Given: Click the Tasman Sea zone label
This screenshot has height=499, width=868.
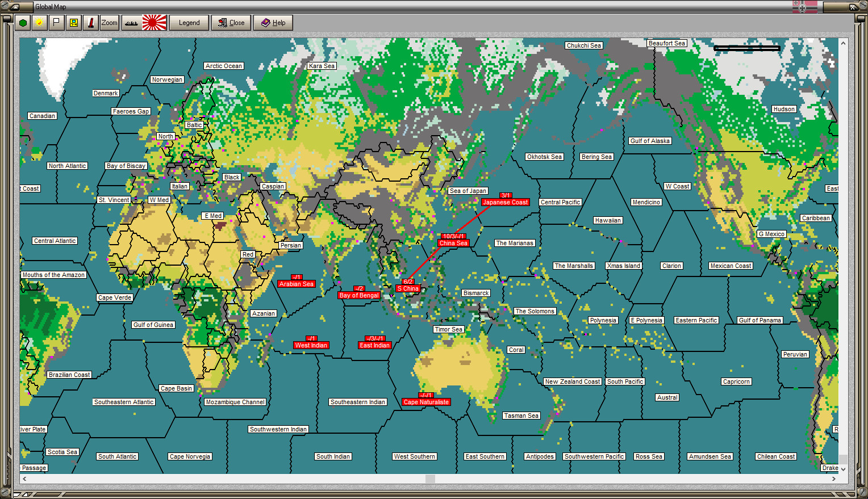Looking at the screenshot, I should pyautogui.click(x=521, y=416).
